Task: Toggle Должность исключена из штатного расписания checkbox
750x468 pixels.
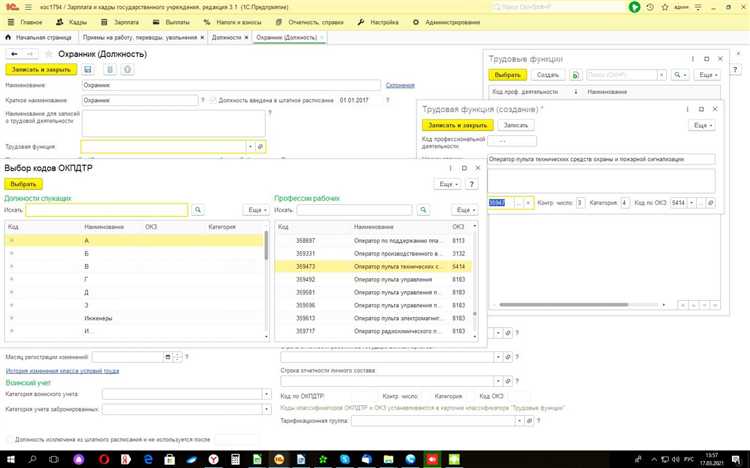Action: [10, 439]
